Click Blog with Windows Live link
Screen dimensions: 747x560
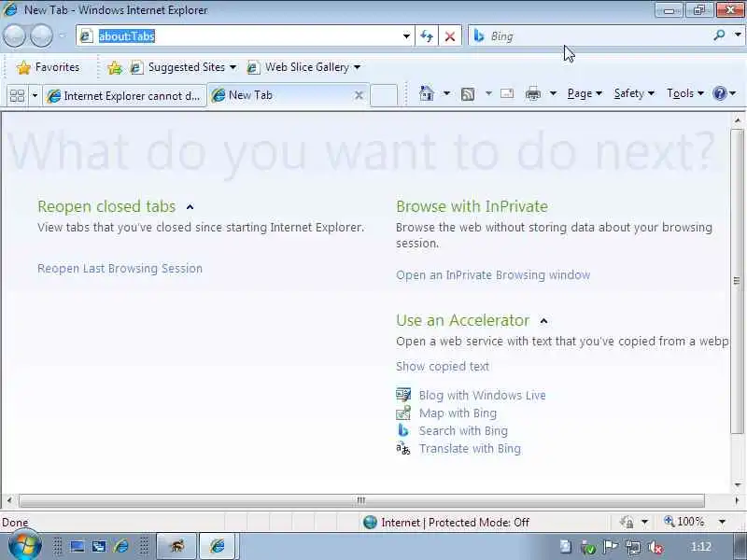482,395
